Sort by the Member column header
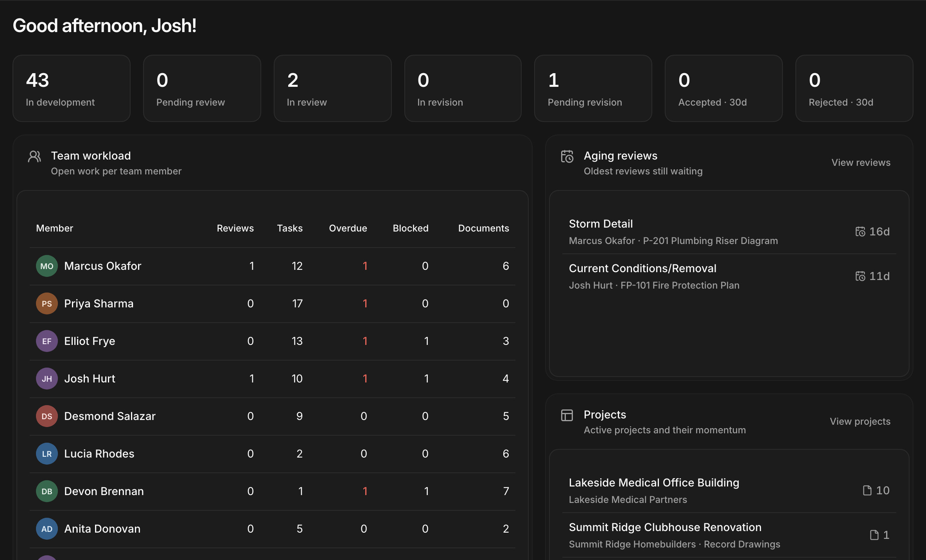This screenshot has height=560, width=926. coord(55,228)
